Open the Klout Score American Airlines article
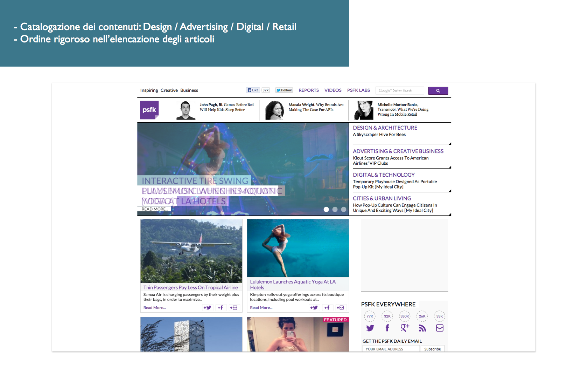Viewport: 588px width, 368px height. [x=391, y=161]
